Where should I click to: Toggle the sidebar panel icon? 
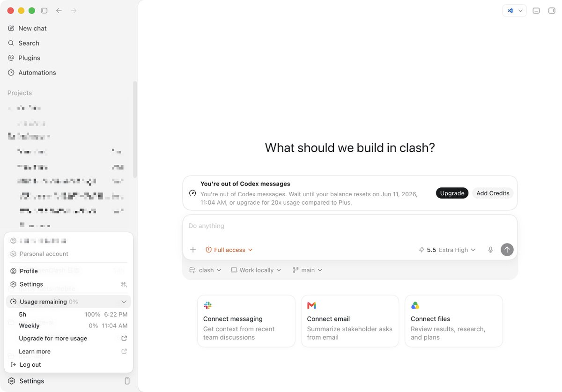click(44, 10)
